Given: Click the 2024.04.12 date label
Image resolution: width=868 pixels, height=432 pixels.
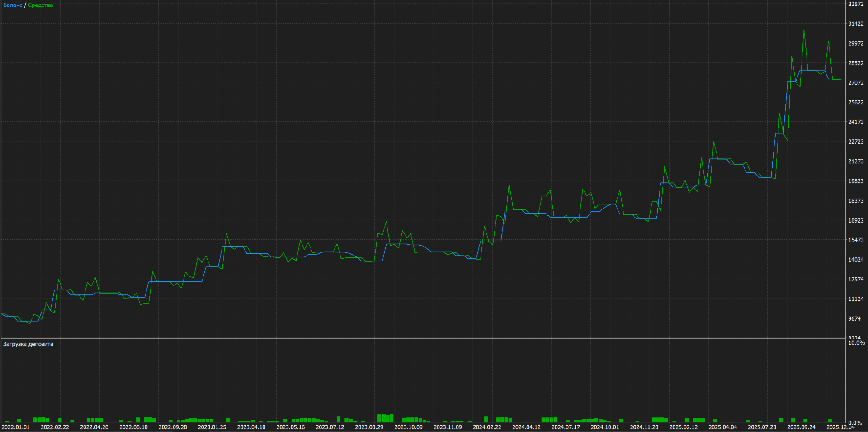Looking at the screenshot, I should coord(527,427).
